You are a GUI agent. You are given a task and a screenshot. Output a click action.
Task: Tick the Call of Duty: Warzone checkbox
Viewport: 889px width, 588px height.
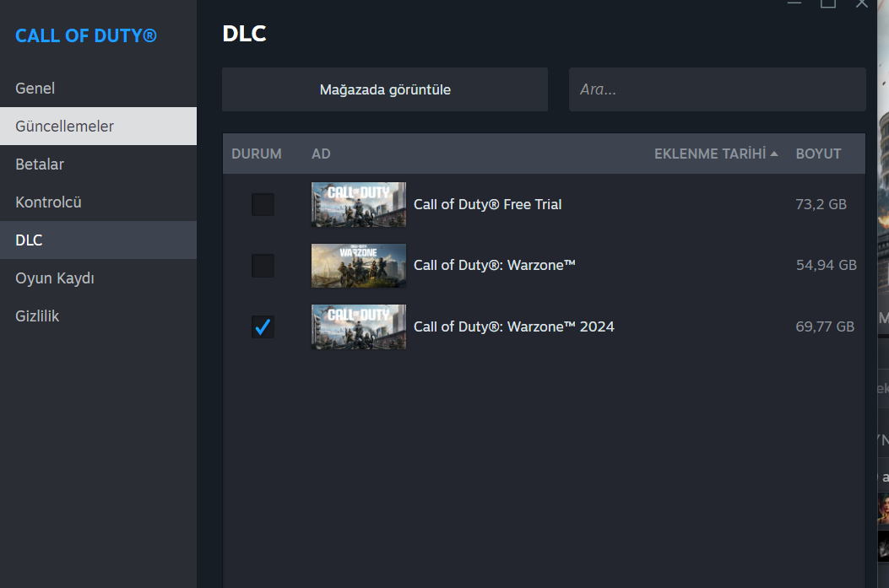tap(263, 266)
